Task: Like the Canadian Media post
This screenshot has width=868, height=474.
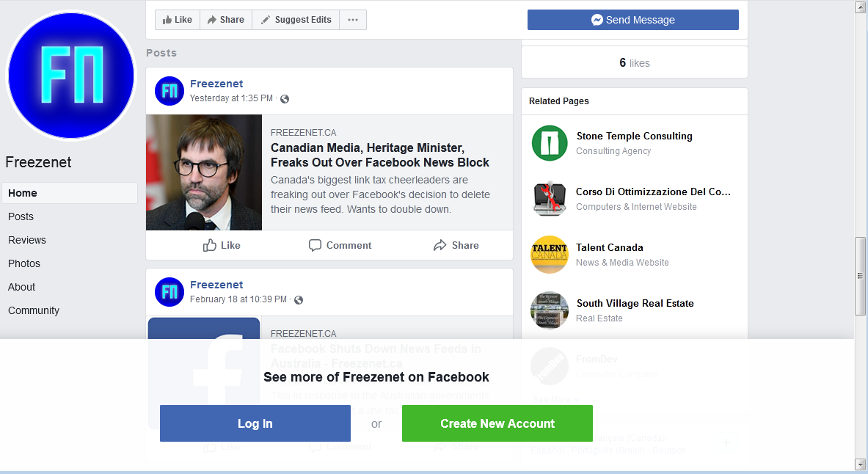Action: pos(222,245)
